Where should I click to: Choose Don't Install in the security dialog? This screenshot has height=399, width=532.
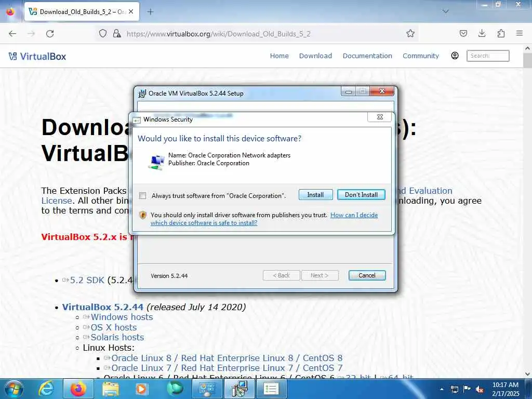361,195
